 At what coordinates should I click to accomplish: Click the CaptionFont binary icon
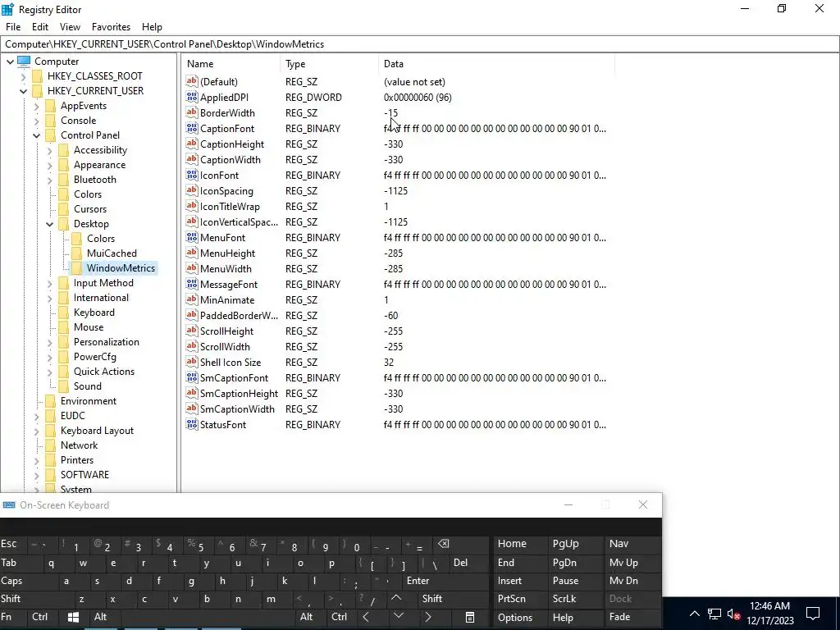pyautogui.click(x=192, y=128)
